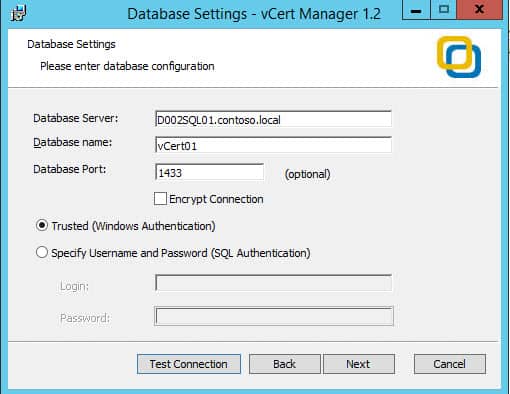510x394 pixels.
Task: Click the Database Port field 1433
Action: pyautogui.click(x=210, y=172)
